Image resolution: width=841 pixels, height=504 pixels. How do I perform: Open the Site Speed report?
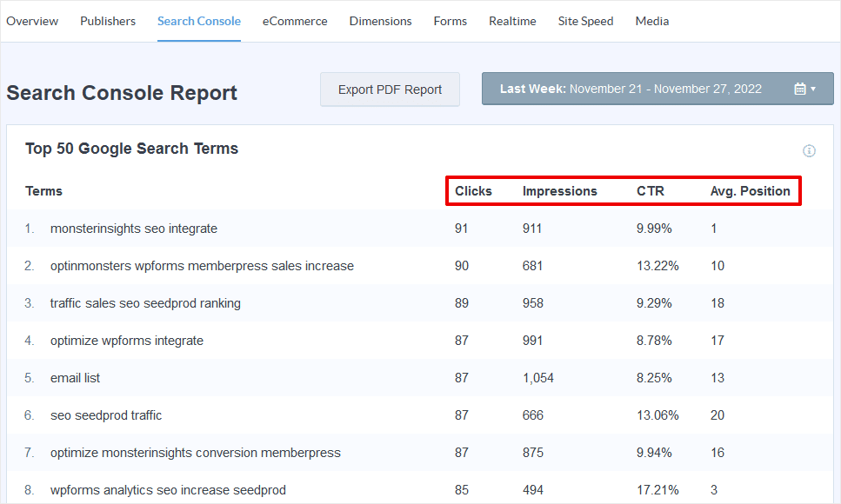pyautogui.click(x=585, y=20)
